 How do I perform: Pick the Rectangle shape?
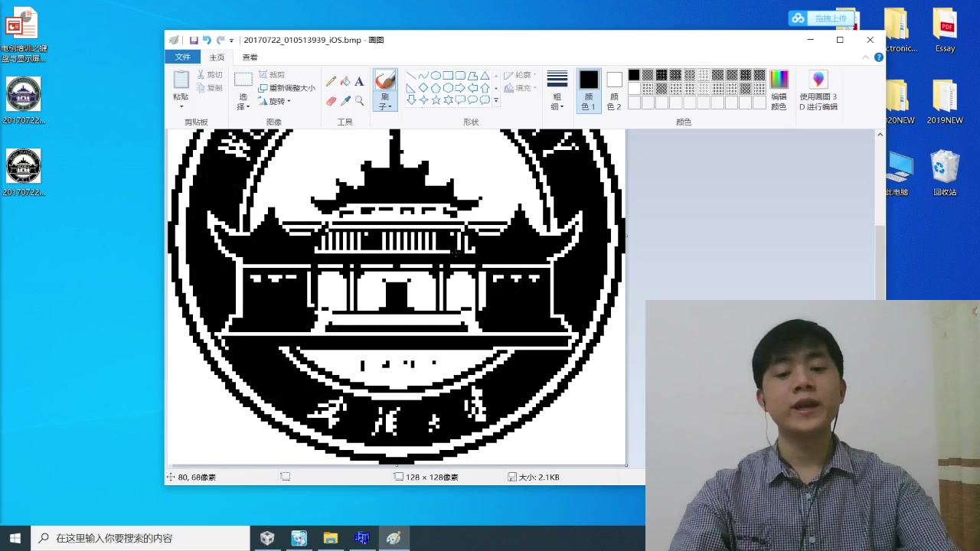[x=448, y=76]
